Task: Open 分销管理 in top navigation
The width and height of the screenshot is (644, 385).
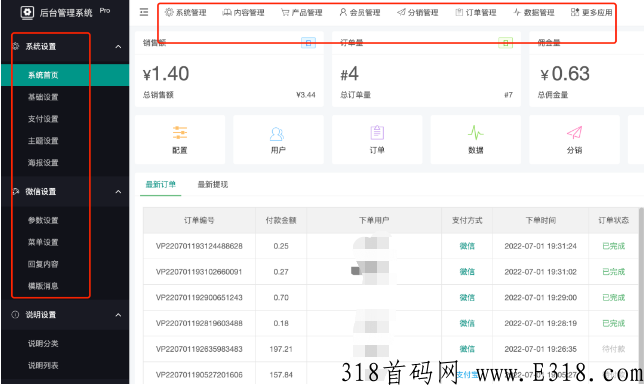Action: click(418, 13)
